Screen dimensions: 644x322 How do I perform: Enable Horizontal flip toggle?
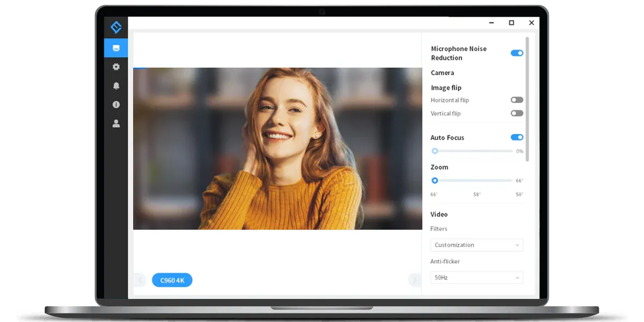517,100
